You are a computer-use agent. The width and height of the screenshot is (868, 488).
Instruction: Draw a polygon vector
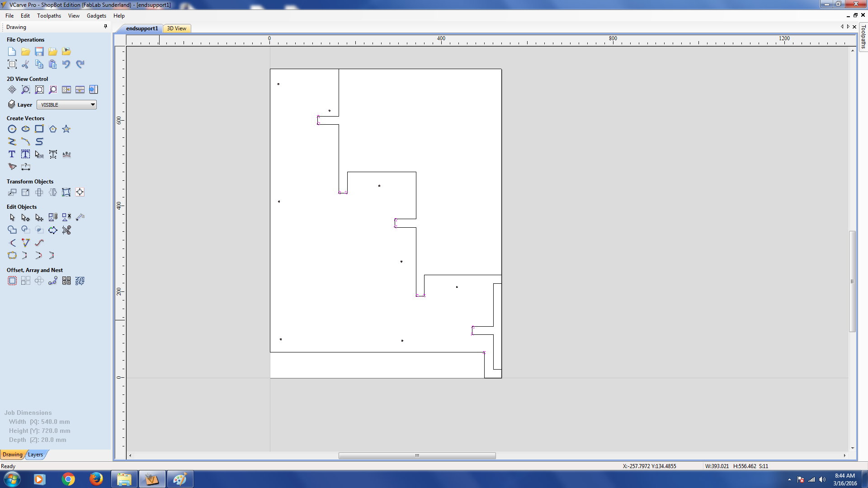(53, 129)
